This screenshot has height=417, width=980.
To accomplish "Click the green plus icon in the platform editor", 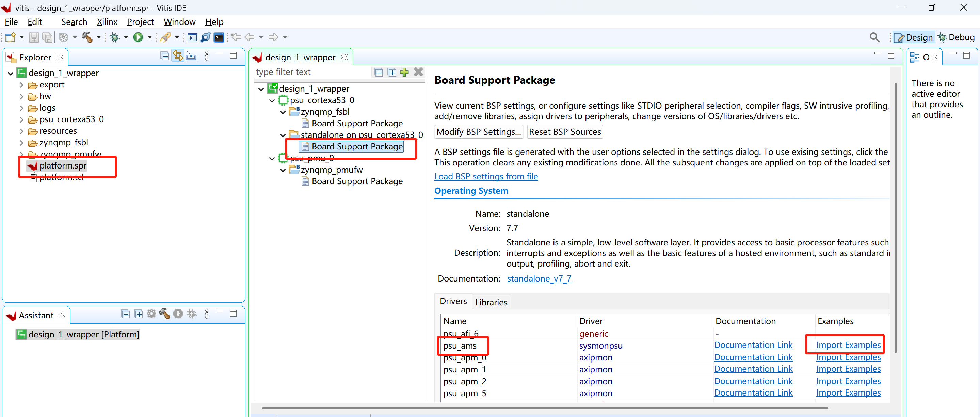I will click(404, 72).
